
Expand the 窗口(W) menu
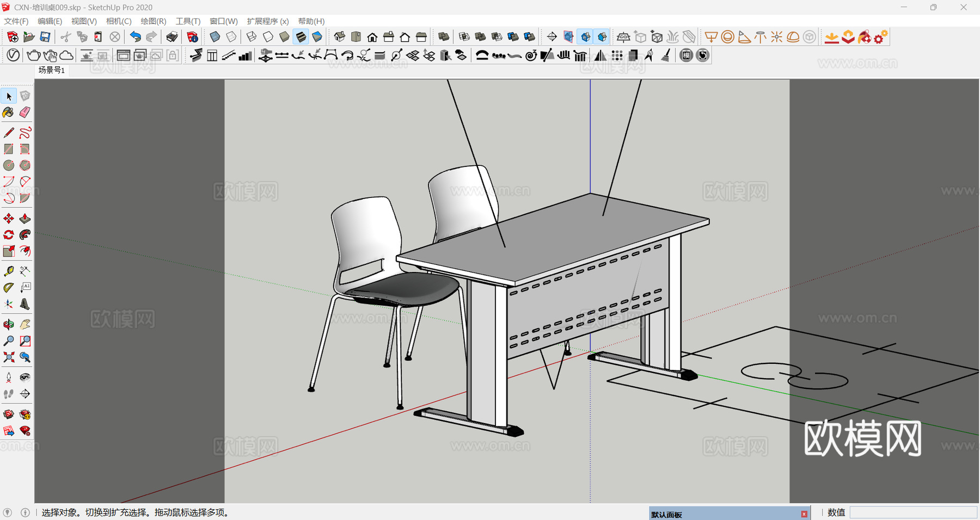pyautogui.click(x=223, y=21)
